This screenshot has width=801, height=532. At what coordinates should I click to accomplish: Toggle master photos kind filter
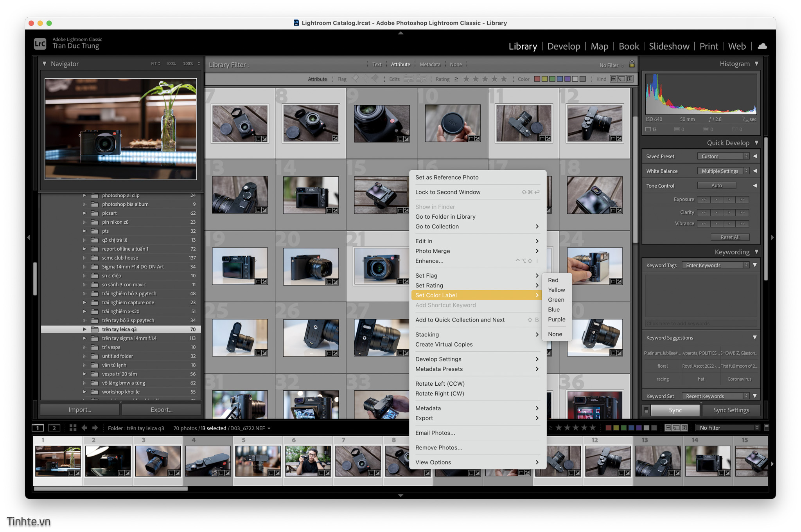coord(614,79)
